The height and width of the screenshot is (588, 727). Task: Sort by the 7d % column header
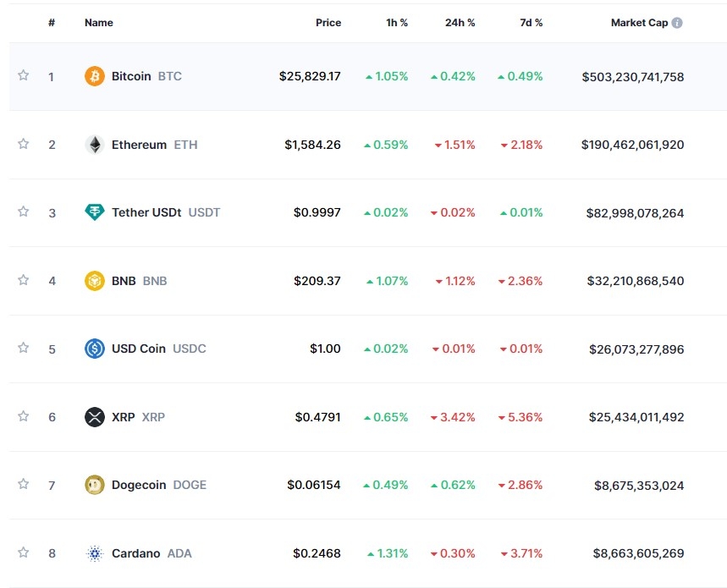coord(531,23)
